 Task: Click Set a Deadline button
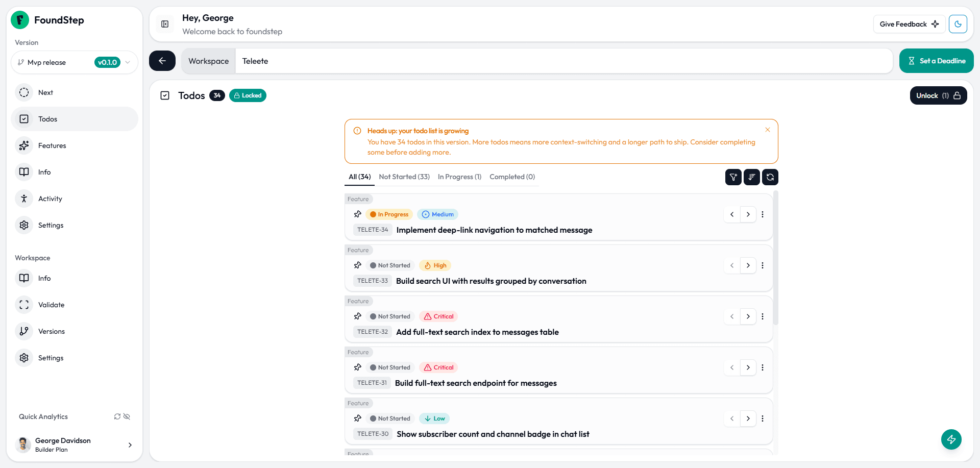point(937,61)
